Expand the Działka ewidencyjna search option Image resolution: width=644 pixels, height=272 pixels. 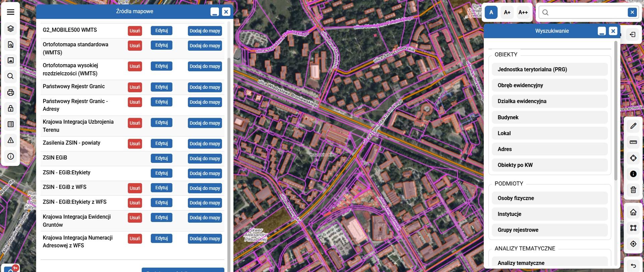click(549, 101)
